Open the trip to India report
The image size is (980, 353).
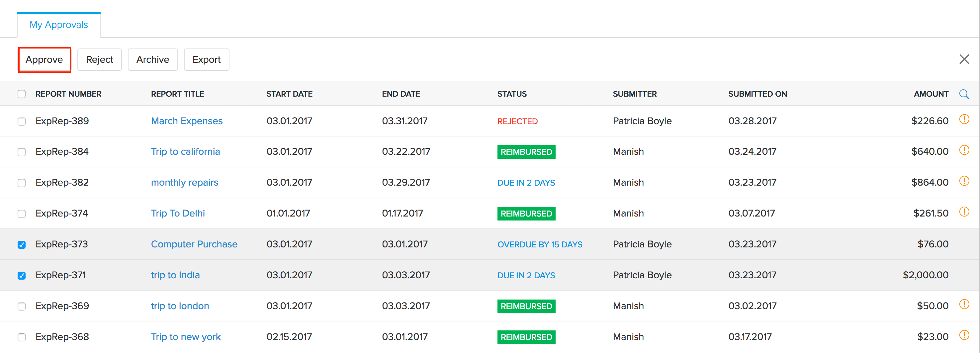coord(175,275)
